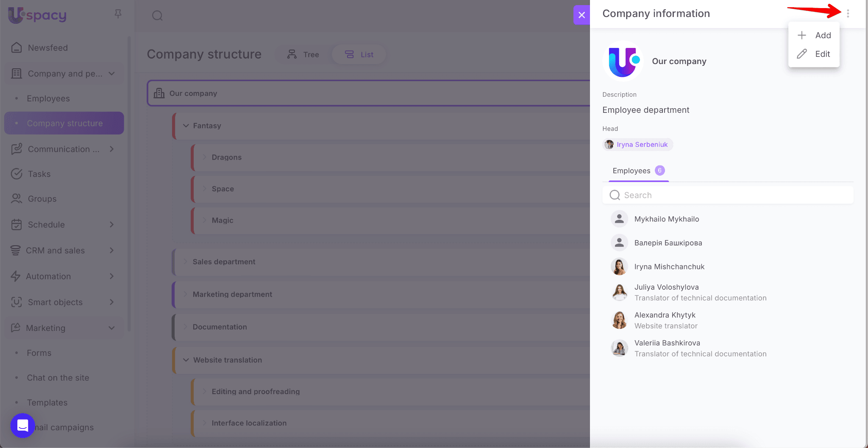Click the search magnifier icon in top bar
868x448 pixels.
coord(157,16)
